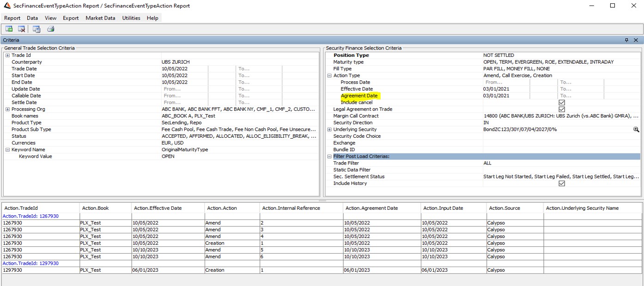This screenshot has height=286, width=644.
Task: Click the load report toolbar icon with green plus
Action: 9,29
